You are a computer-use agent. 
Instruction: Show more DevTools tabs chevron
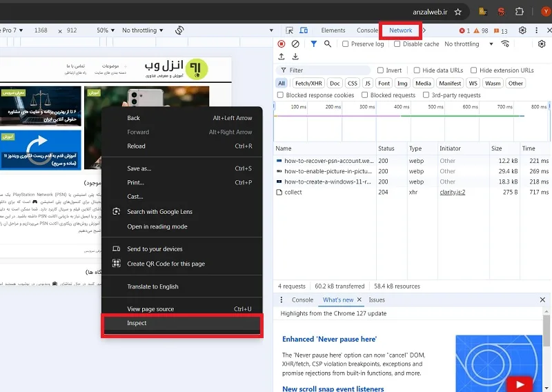[x=424, y=30]
